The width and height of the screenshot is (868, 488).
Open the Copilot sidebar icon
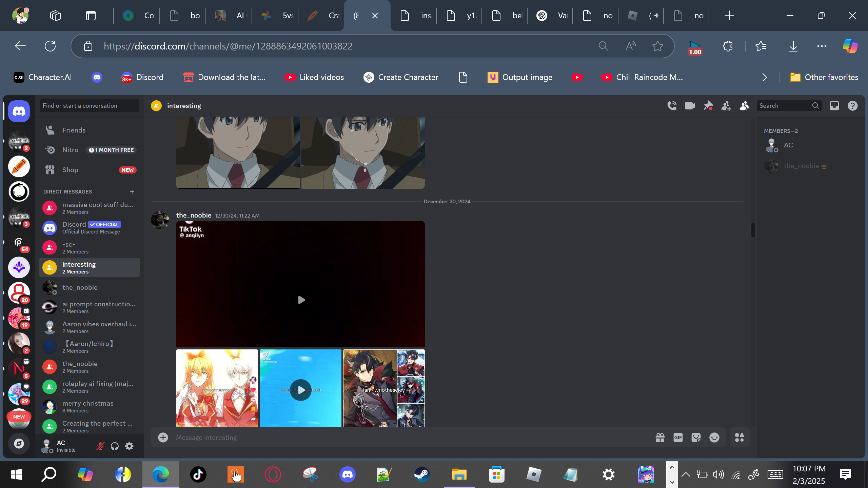click(x=850, y=46)
